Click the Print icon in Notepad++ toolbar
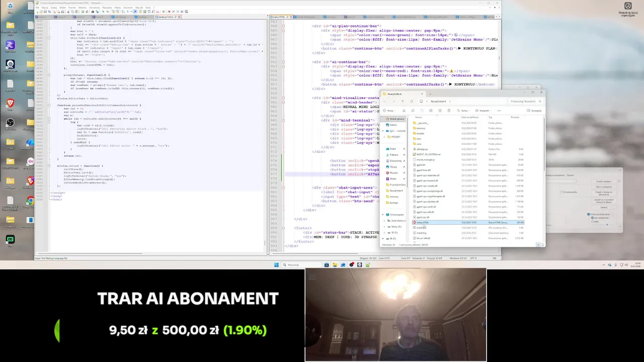Screen dimensions: 644x362 click(x=62, y=12)
